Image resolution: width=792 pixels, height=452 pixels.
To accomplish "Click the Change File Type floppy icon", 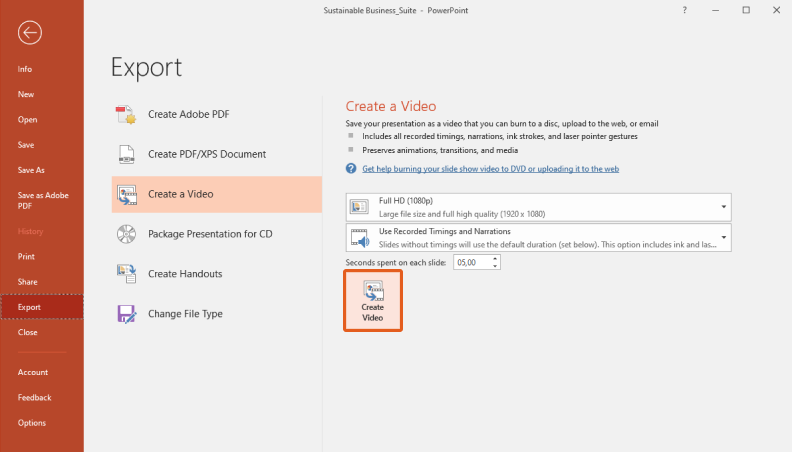I will pyautogui.click(x=127, y=314).
